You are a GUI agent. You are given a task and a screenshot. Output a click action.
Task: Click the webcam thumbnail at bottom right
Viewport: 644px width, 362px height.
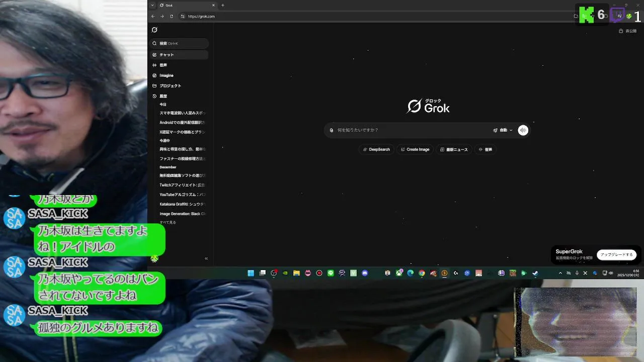(x=576, y=322)
